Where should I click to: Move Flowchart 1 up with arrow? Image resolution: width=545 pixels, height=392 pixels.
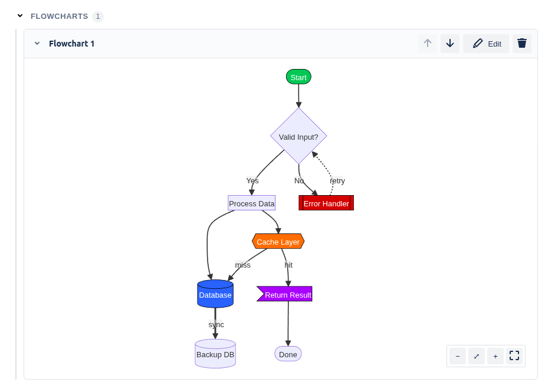coord(428,44)
